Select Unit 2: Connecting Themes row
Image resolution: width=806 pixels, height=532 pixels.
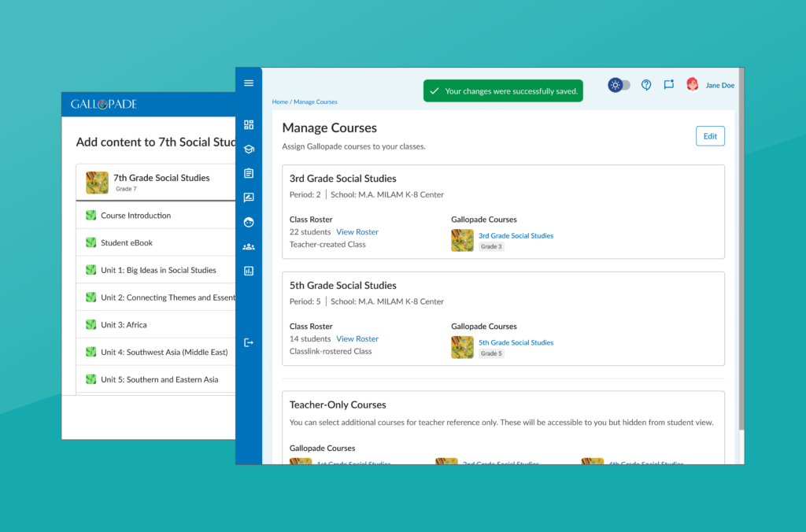[x=156, y=297]
